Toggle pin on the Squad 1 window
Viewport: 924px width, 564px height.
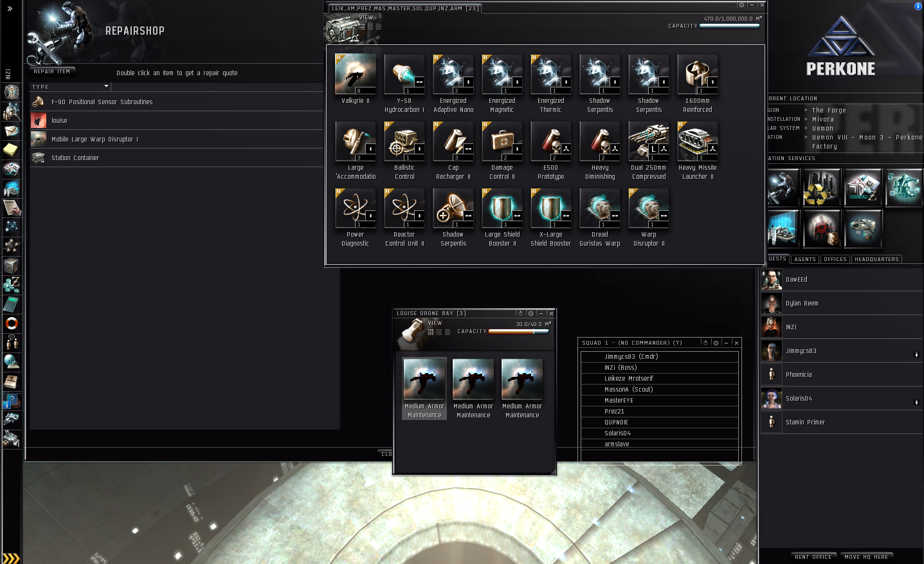click(716, 343)
